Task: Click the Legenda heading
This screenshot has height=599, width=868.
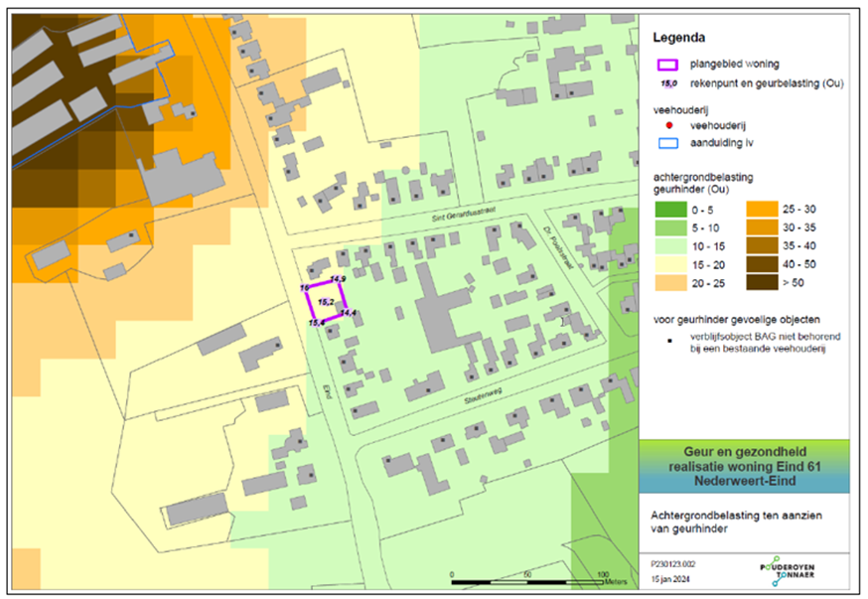Action: [678, 38]
